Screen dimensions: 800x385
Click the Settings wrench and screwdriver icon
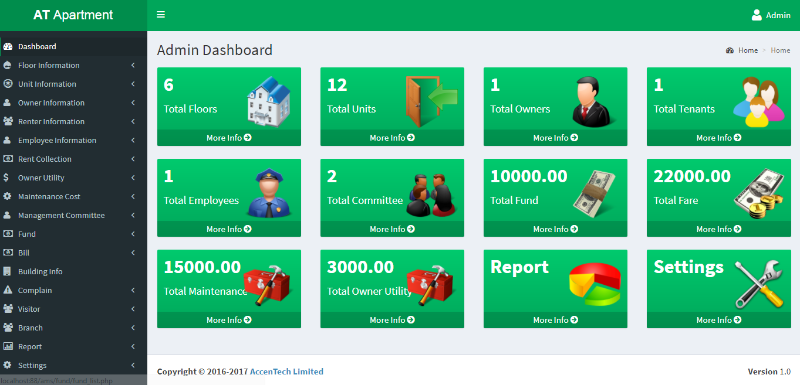pos(759,284)
